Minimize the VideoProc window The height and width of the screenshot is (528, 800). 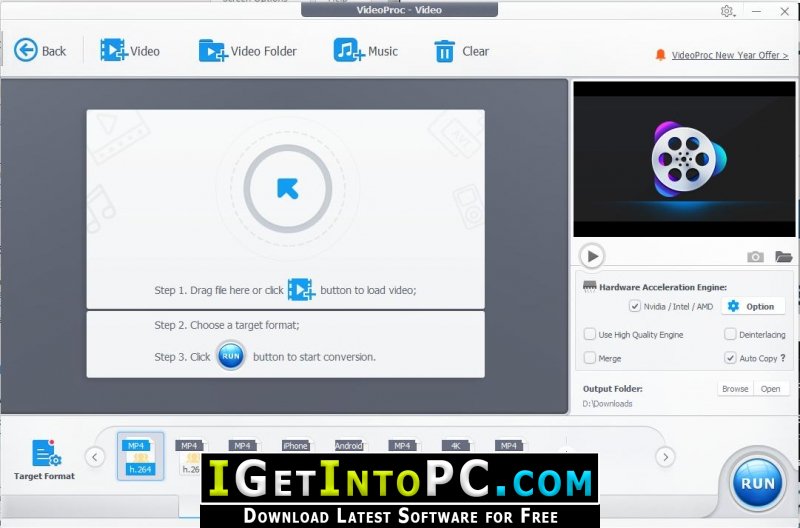[756, 11]
